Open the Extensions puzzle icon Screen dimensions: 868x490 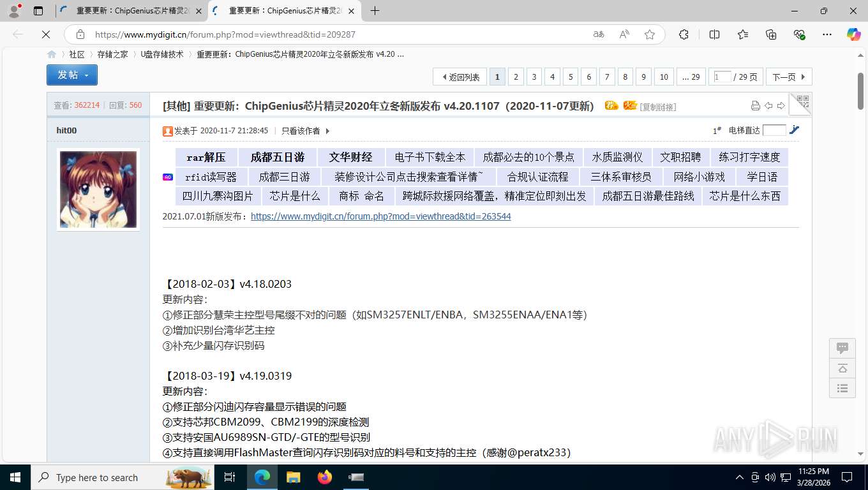coord(684,34)
